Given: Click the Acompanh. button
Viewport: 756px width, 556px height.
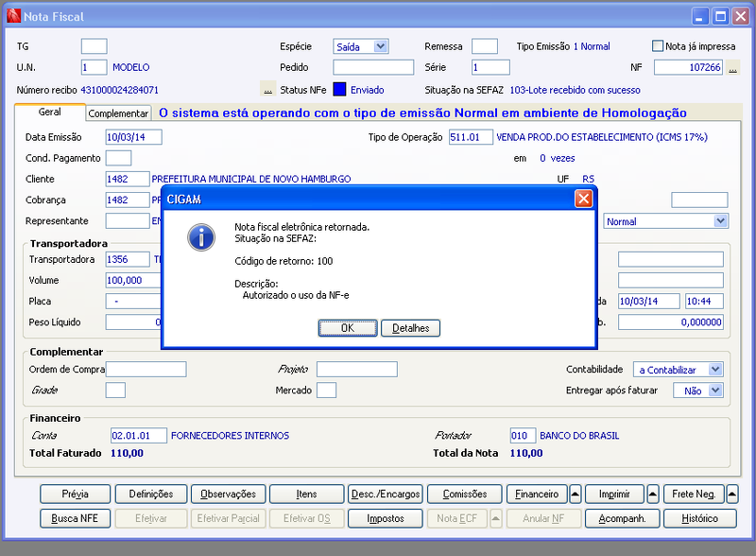Looking at the screenshot, I should pos(622,518).
